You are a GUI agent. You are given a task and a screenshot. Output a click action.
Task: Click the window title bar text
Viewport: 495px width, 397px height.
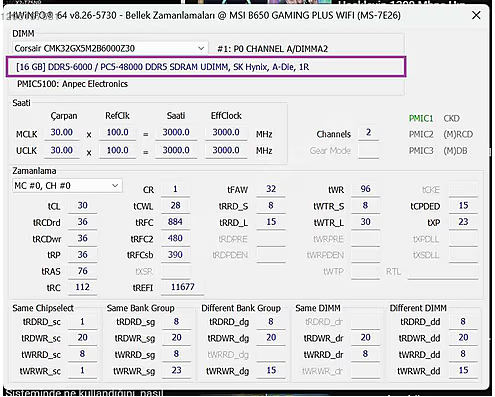tap(204, 15)
